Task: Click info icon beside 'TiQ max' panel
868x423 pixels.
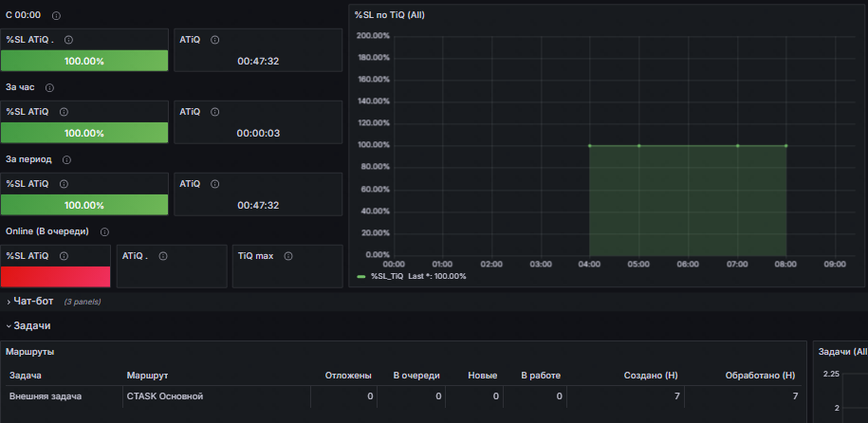Action: coord(287,256)
